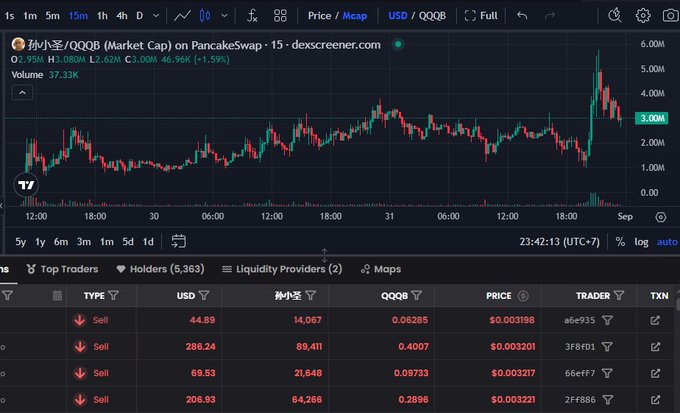The height and width of the screenshot is (413, 680).
Task: Open Liquidity Providers (2) tab
Action: [x=282, y=269]
